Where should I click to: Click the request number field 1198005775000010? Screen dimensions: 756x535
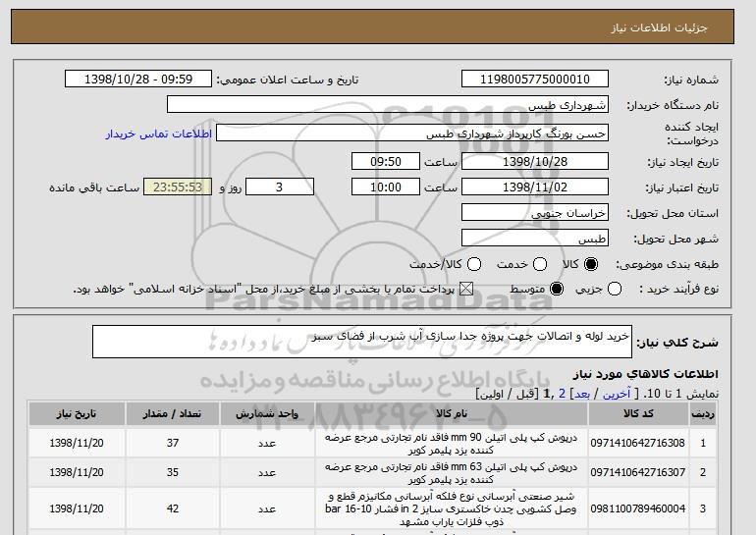point(535,80)
